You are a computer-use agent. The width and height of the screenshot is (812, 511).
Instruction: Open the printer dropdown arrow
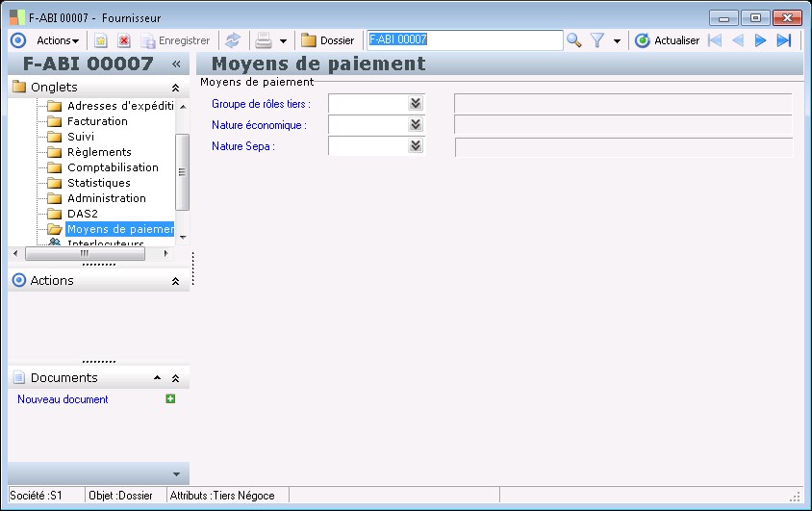tap(283, 41)
